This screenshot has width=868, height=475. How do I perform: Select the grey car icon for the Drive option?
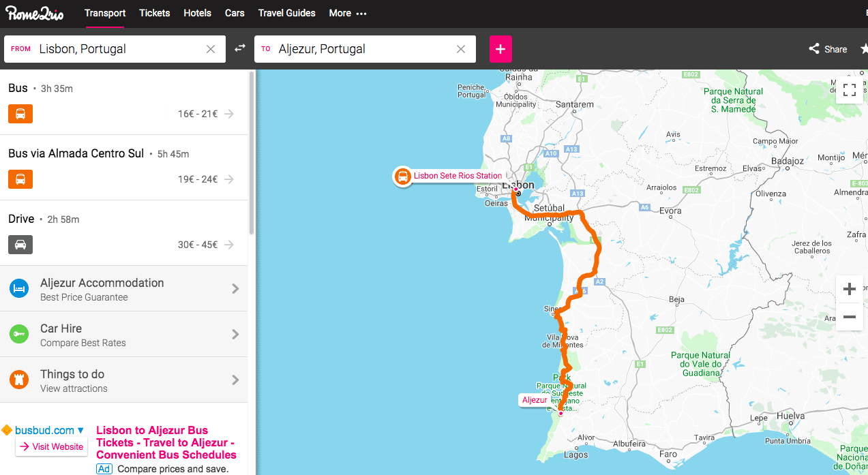[20, 245]
